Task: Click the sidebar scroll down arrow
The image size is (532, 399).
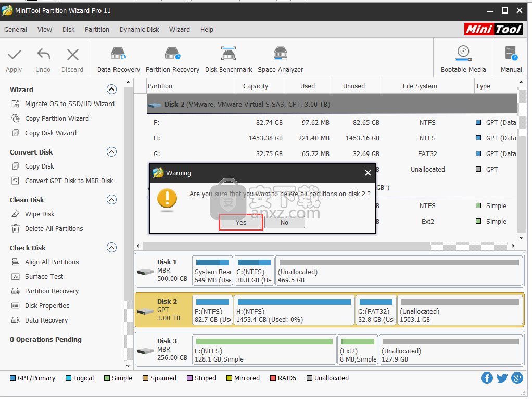Action: point(128,366)
